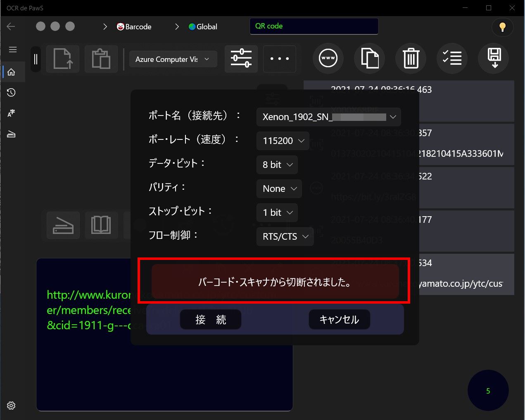Open the history icon in sidebar
The height and width of the screenshot is (420, 525).
(x=12, y=92)
